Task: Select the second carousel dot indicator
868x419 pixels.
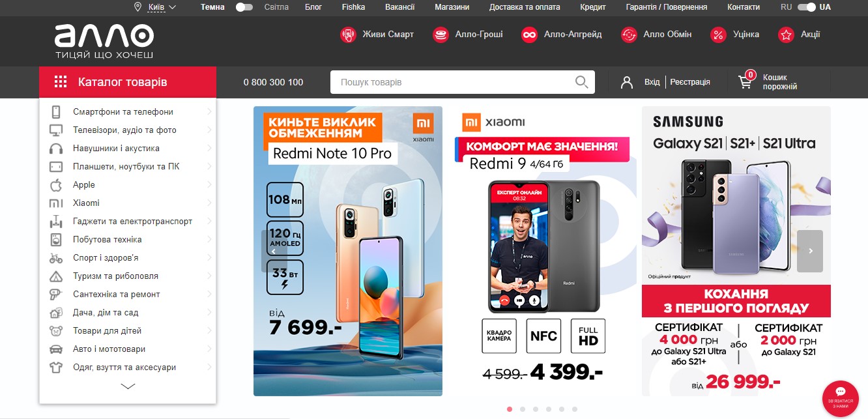Action: [522, 409]
